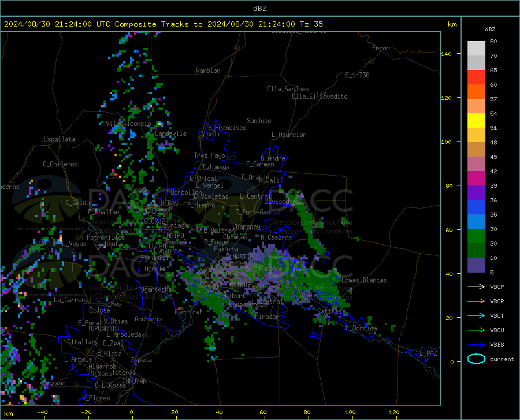Click the orange VBCR arrow legend icon

point(476,301)
